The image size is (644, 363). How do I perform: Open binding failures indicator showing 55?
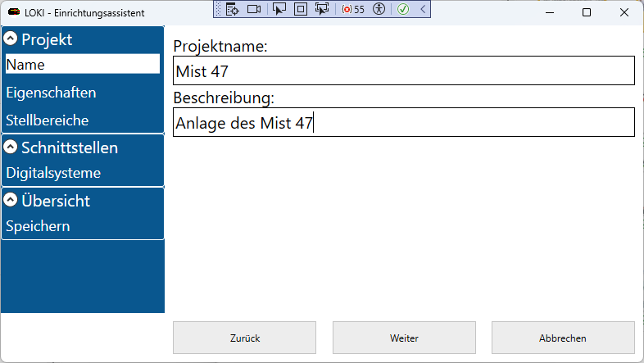point(353,9)
